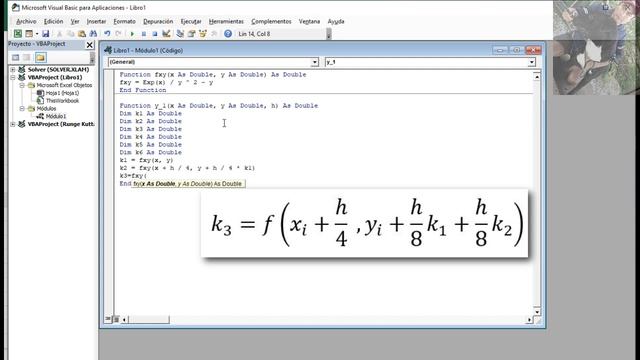Viewport: 640px width, 360px height.
Task: Click the Insert UserForm toolbar icon
Action: point(29,34)
